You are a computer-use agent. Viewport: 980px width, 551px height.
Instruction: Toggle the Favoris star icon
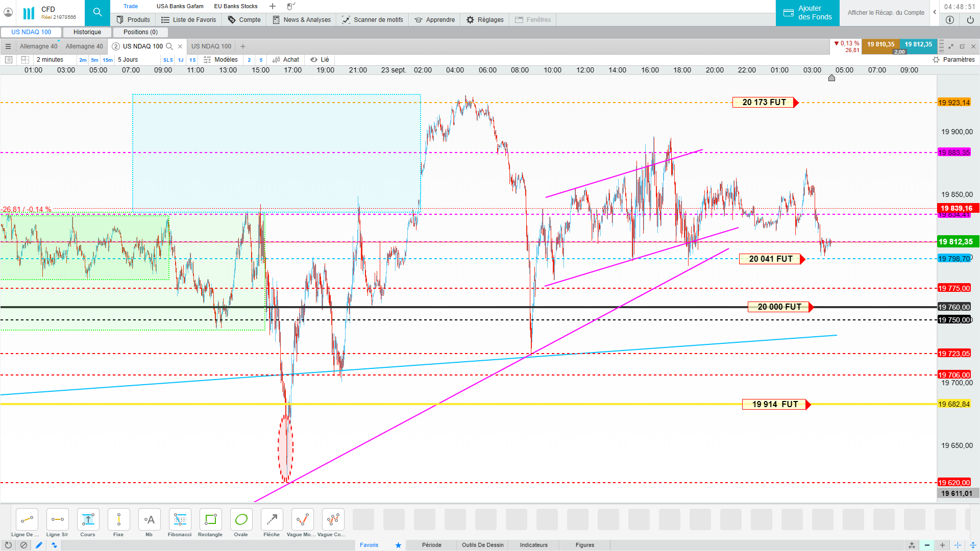tap(398, 545)
